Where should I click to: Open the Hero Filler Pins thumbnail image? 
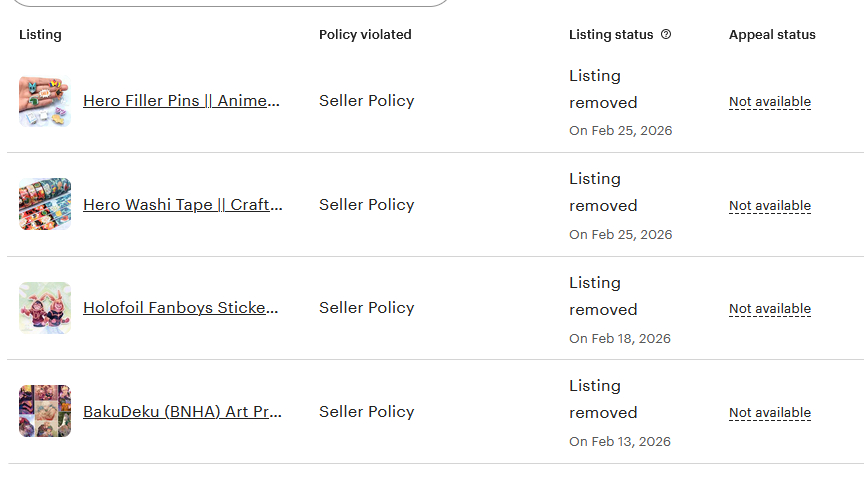coord(45,101)
